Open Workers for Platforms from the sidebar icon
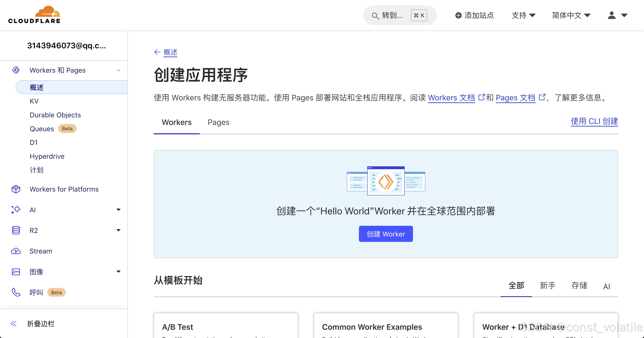 [15, 189]
